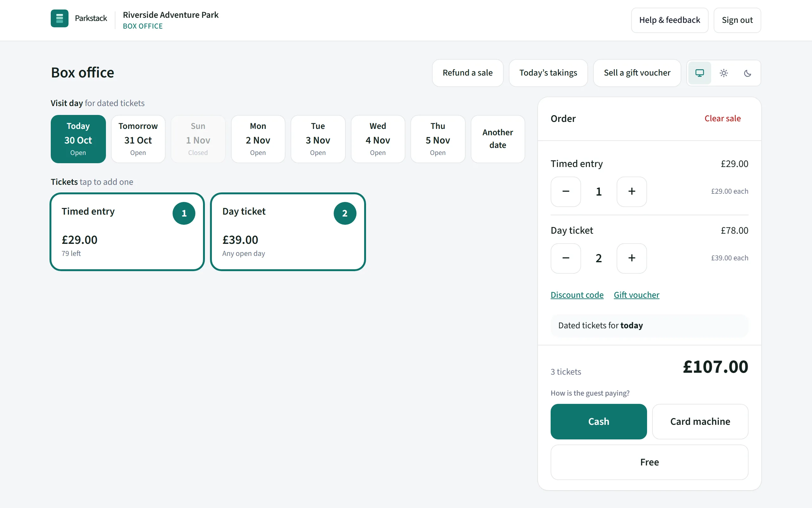Decrease Day ticket quantity with minus

tap(566, 258)
